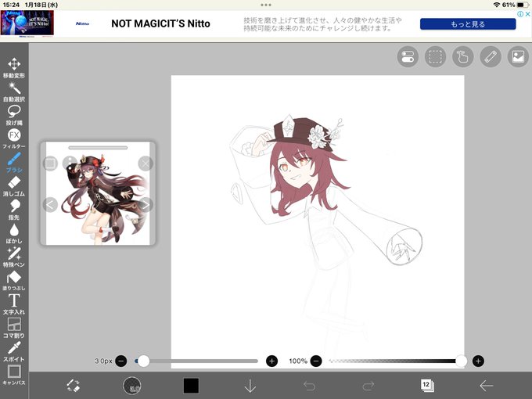Toggle the stabilizer switch icon at top
Image resolution: width=532 pixels, height=399 pixels.
(x=408, y=56)
